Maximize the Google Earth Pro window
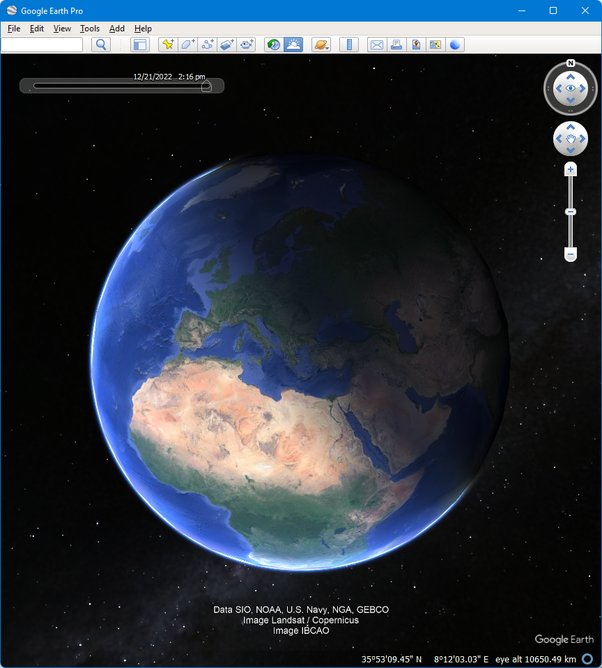The width and height of the screenshot is (602, 668). [x=553, y=10]
